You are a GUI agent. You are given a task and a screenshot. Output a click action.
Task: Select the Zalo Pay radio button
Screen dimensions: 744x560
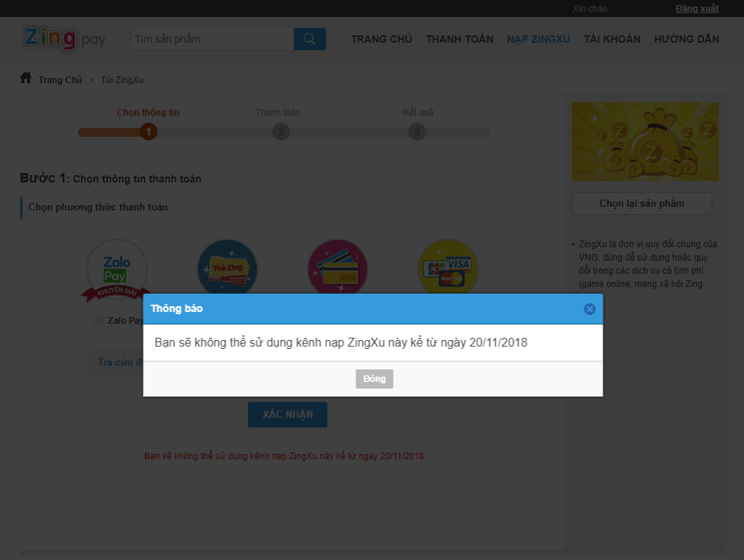click(x=98, y=320)
